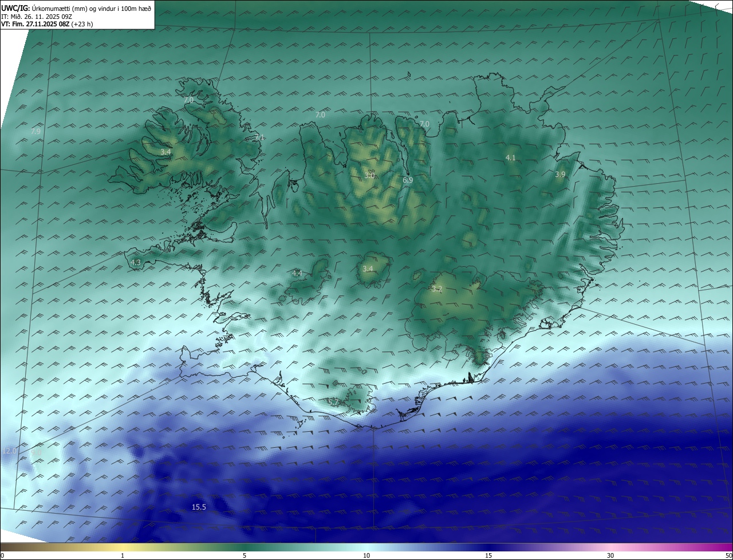Click the color scale tick label 30
This screenshot has height=560, width=733.
tap(610, 555)
